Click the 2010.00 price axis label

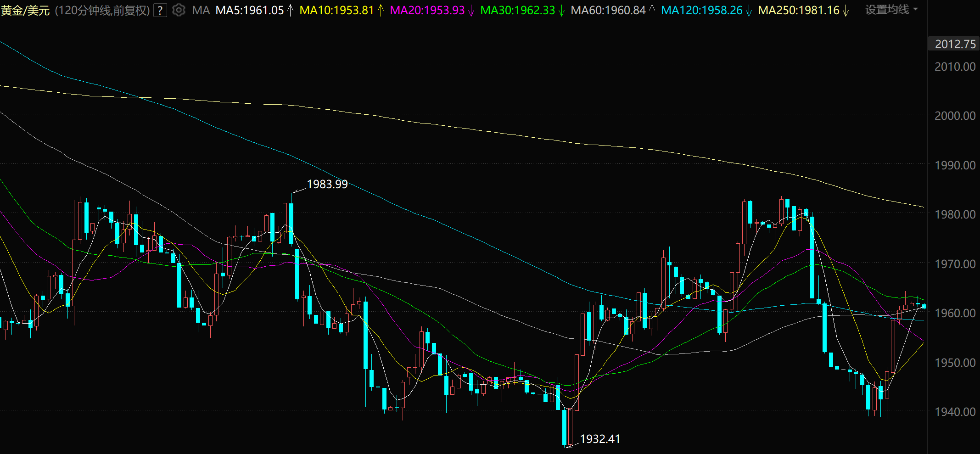pyautogui.click(x=955, y=67)
